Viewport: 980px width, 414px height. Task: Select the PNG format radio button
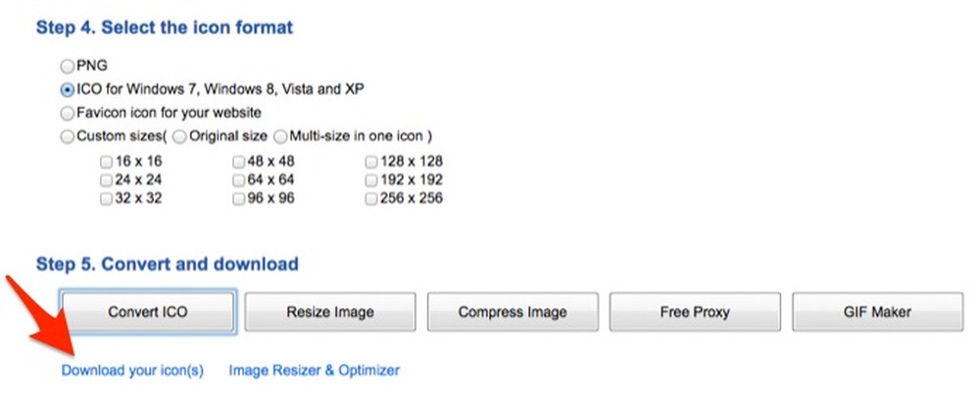[x=67, y=66]
